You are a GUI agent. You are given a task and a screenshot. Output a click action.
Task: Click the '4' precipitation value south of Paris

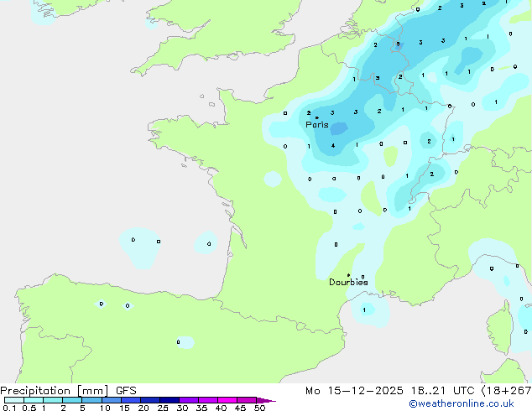point(333,146)
